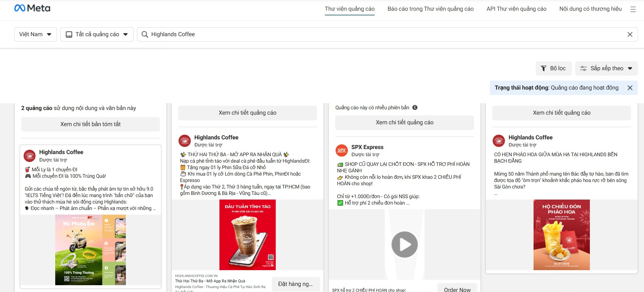Open Báo cáo trong Thư viện quảng cáo

click(430, 9)
